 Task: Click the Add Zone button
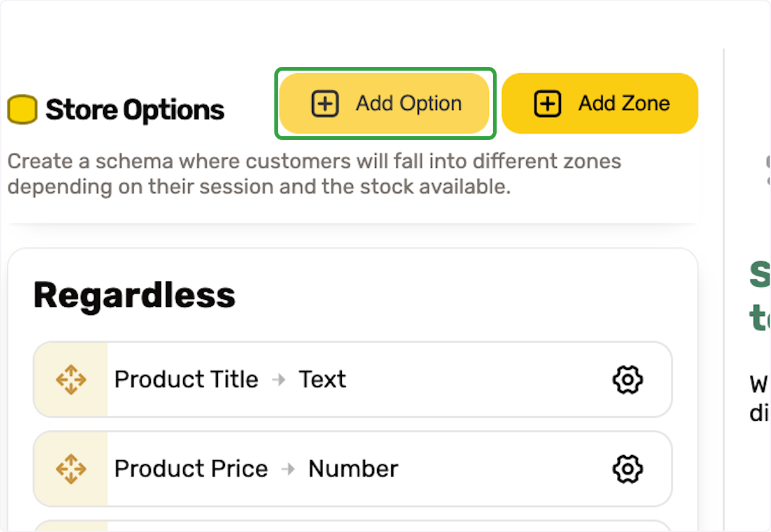click(600, 103)
